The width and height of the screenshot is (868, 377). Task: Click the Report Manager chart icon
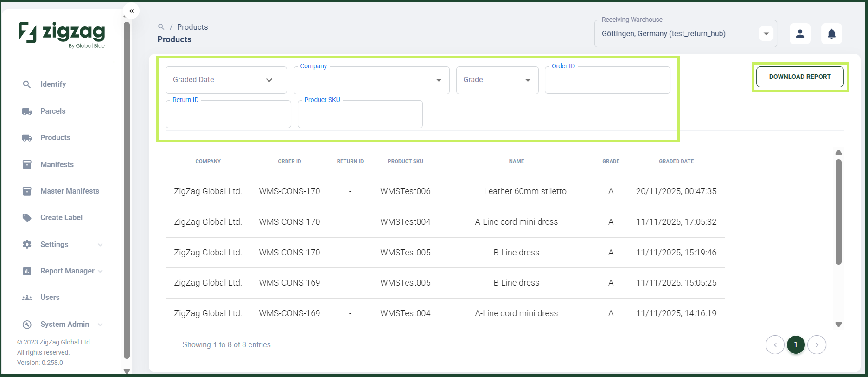pyautogui.click(x=27, y=271)
